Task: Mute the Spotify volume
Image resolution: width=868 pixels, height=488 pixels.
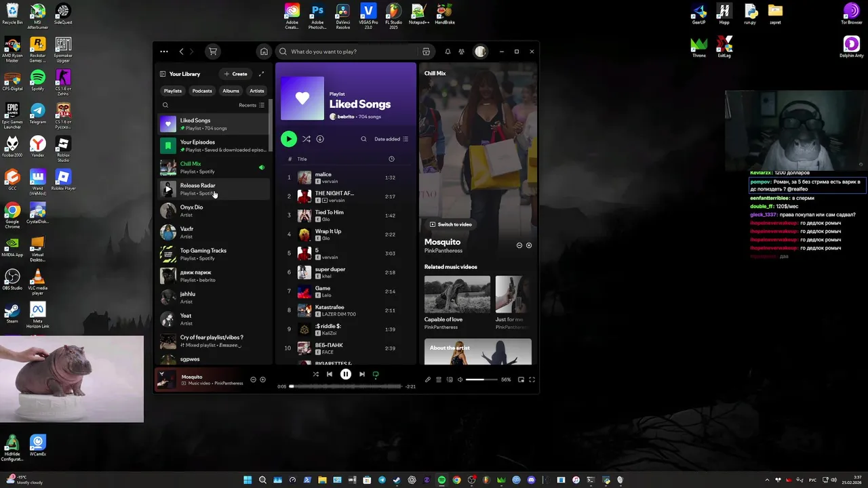Action: (x=460, y=380)
